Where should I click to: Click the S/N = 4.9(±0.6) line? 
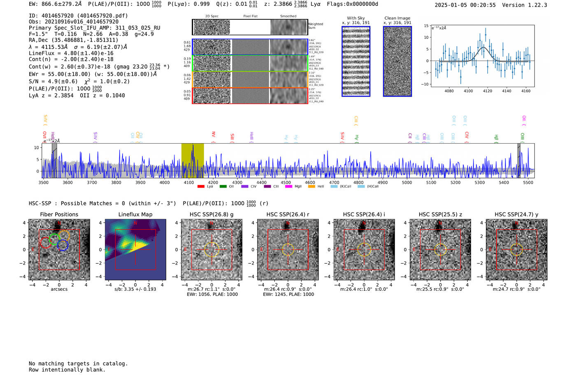pyautogui.click(x=79, y=81)
